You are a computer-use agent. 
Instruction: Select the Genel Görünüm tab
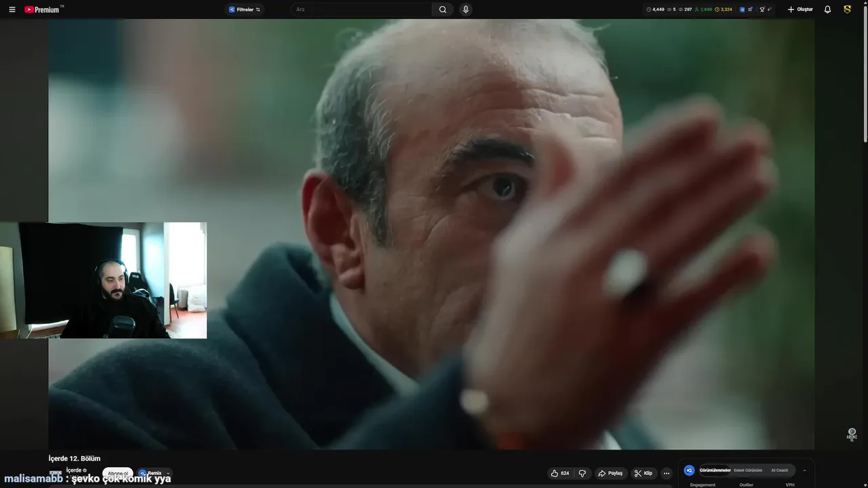tap(748, 470)
